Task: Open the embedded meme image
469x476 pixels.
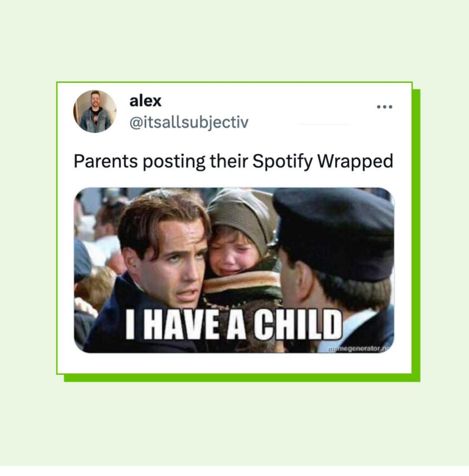Action: 234,270
